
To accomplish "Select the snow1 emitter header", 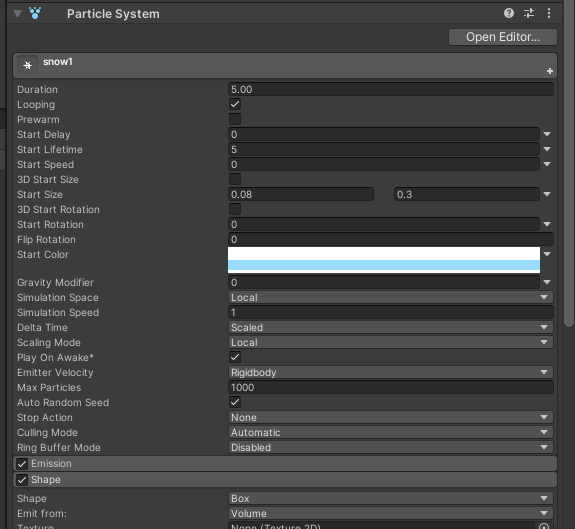I will point(285,65).
